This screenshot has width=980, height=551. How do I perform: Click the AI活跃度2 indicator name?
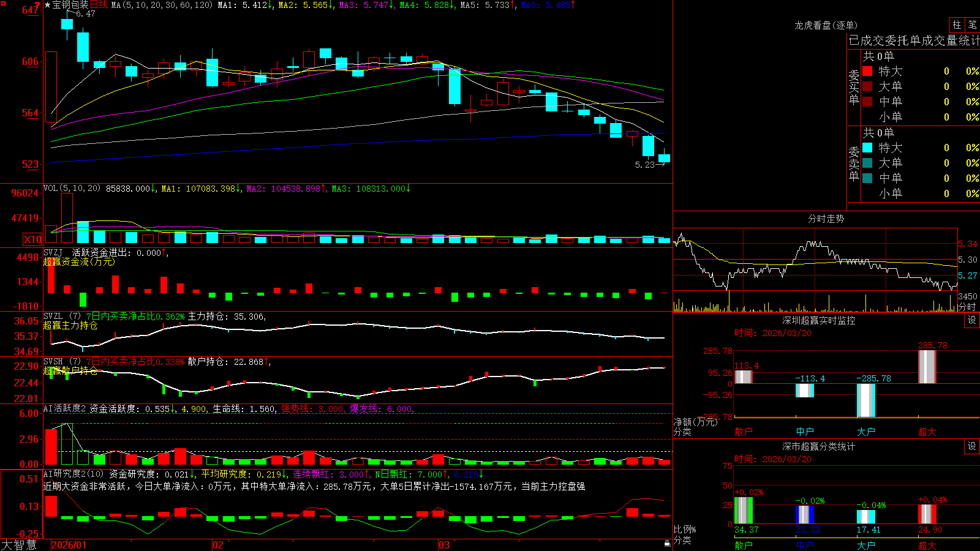[x=65, y=409]
